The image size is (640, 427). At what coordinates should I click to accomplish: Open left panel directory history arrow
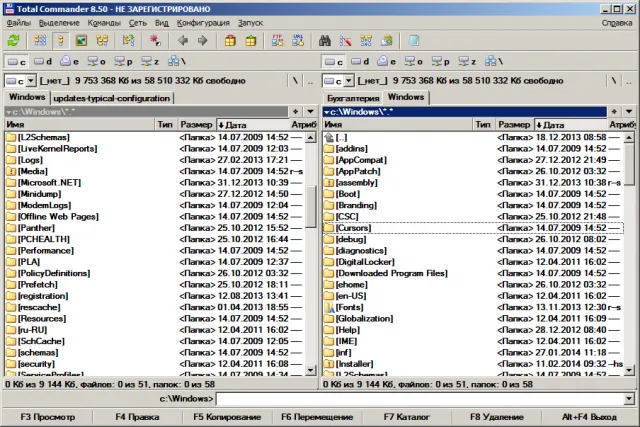point(310,111)
